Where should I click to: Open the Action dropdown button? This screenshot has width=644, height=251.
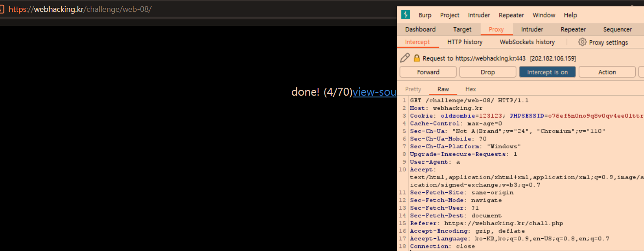tap(607, 72)
